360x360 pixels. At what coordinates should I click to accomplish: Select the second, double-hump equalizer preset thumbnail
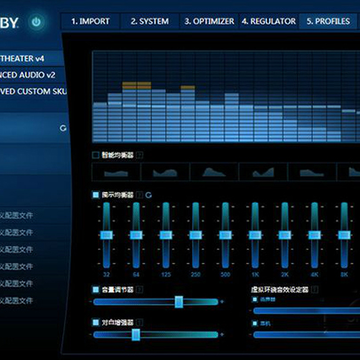click(x=165, y=172)
